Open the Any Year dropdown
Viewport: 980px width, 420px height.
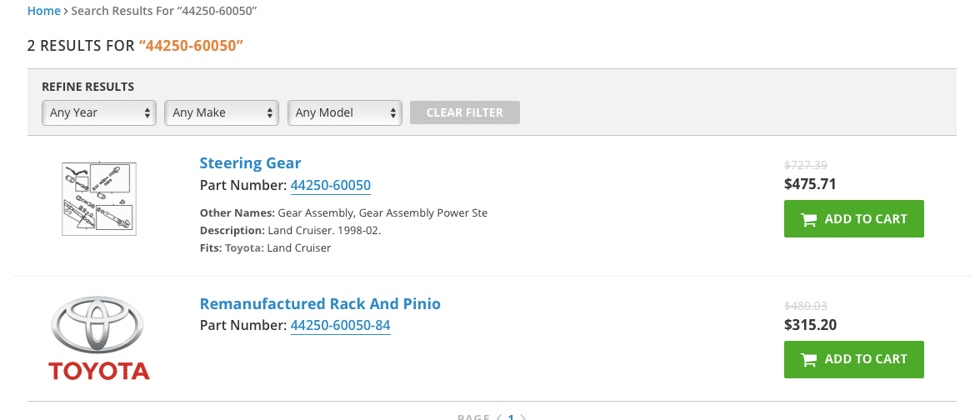pos(98,113)
